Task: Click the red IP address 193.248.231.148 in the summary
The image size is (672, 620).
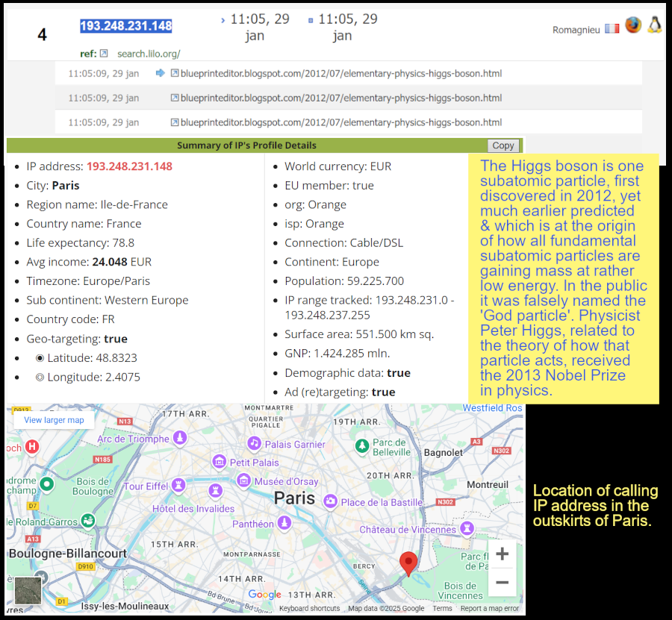Action: click(129, 166)
